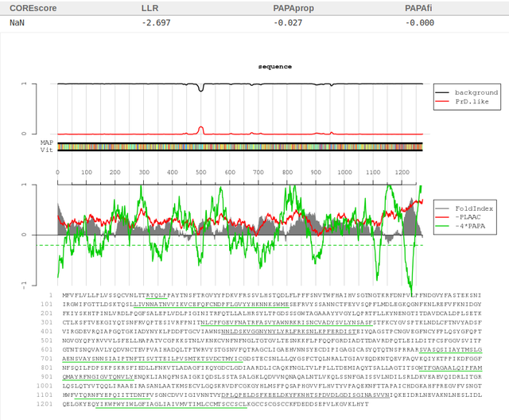
Task: Click sequence row number 1201
Action: tap(45, 404)
